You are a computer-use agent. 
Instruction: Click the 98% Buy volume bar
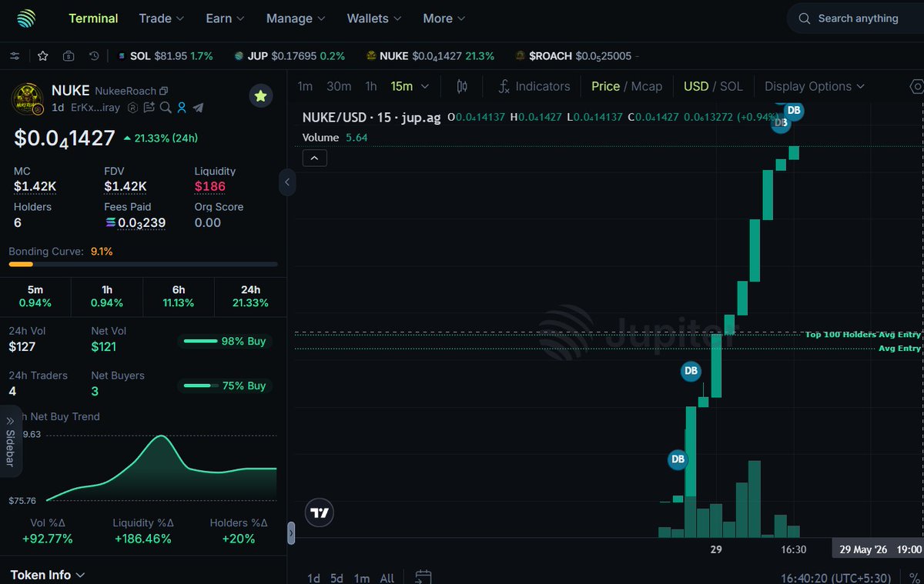coord(225,341)
